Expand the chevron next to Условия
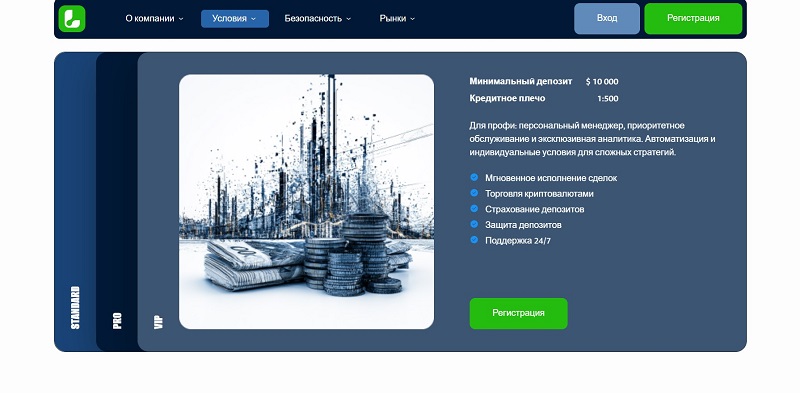This screenshot has width=800, height=393. [253, 19]
